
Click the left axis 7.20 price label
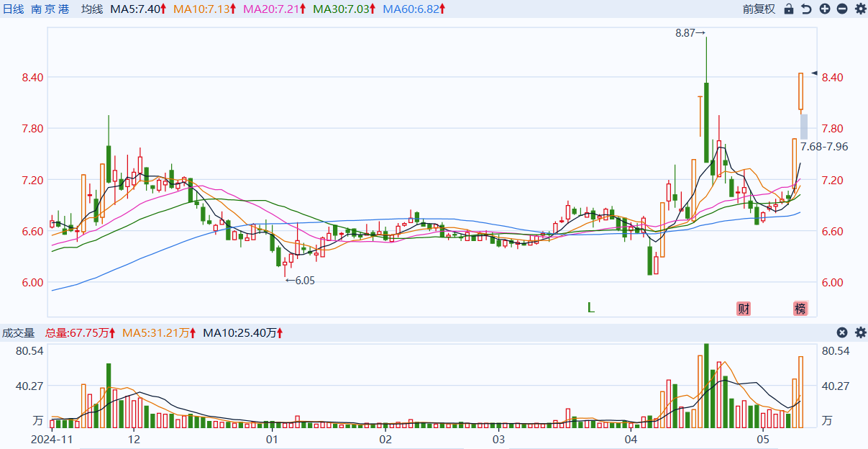[34, 180]
